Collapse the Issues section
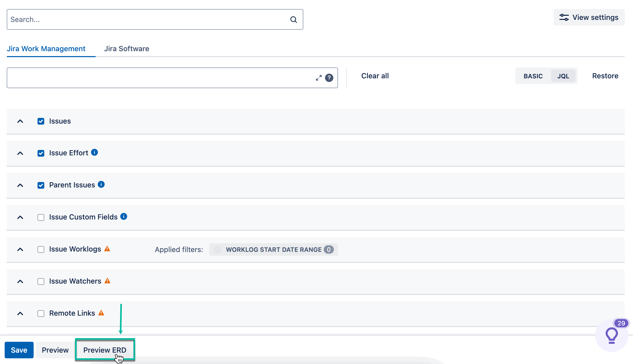Image resolution: width=633 pixels, height=364 pixels. tap(20, 121)
